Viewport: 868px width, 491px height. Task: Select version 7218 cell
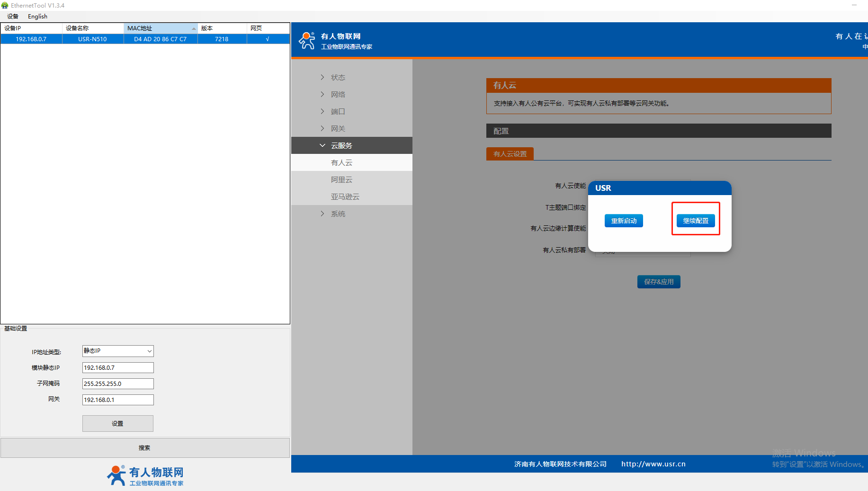(222, 39)
